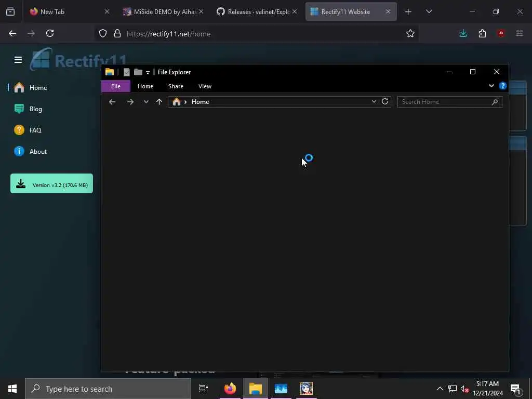Open the anime character taskbar app

point(307,389)
